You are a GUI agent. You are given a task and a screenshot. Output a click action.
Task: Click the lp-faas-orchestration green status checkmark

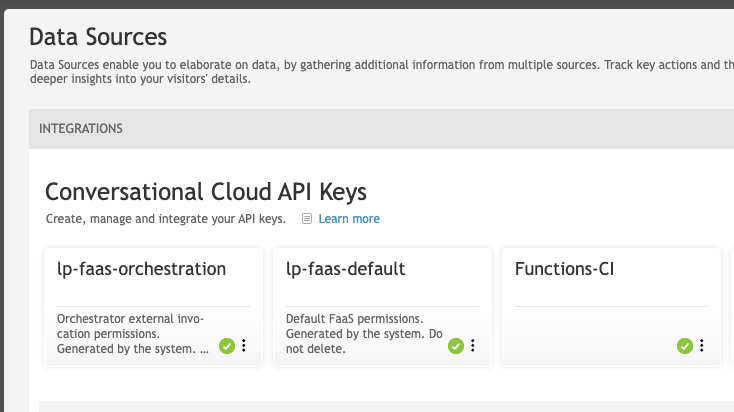click(227, 346)
